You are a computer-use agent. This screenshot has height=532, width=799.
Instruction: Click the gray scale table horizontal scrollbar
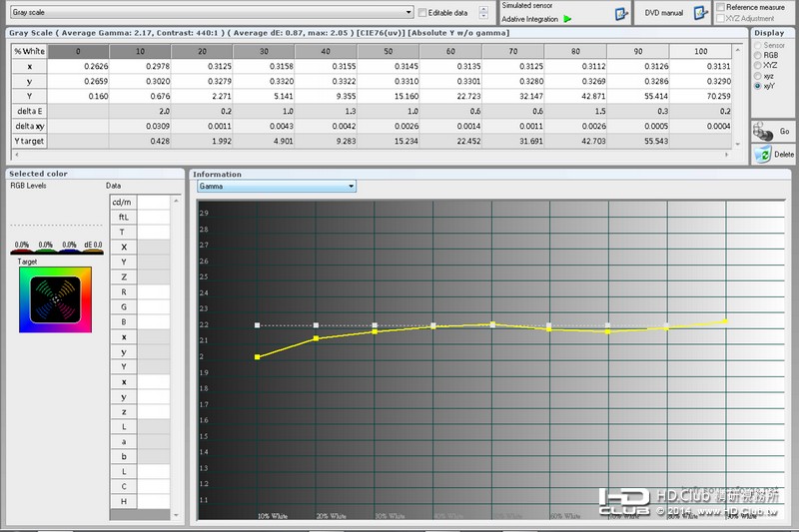tap(372, 155)
